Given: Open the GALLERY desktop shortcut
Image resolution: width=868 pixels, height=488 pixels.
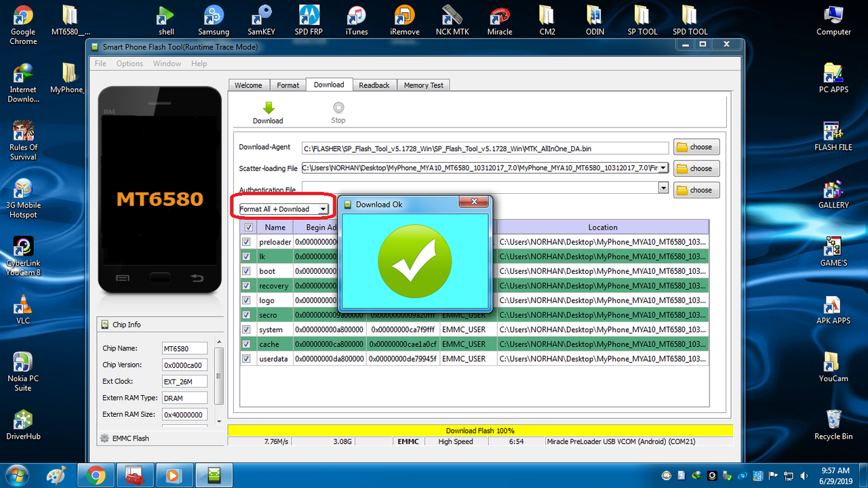Looking at the screenshot, I should tap(833, 194).
